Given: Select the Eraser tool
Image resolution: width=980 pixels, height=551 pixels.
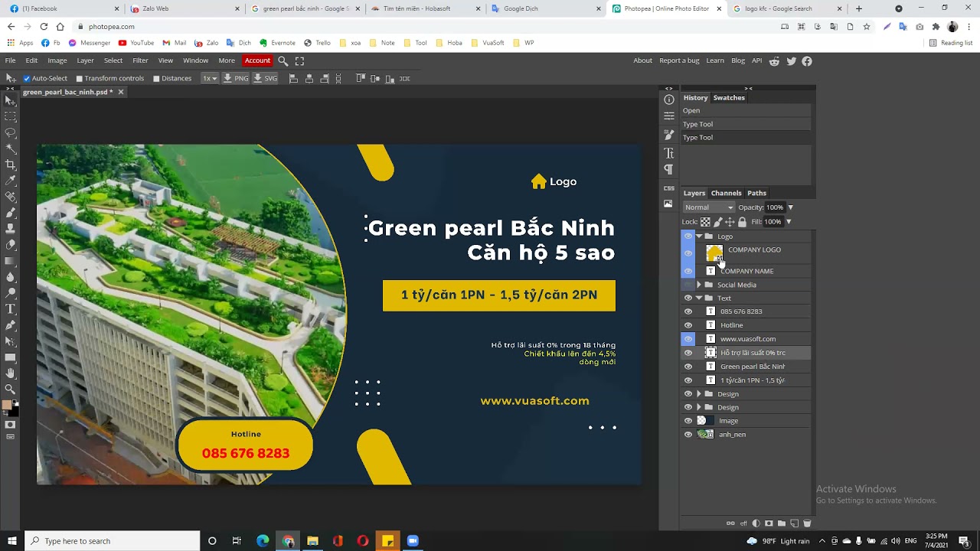Looking at the screenshot, I should (10, 245).
